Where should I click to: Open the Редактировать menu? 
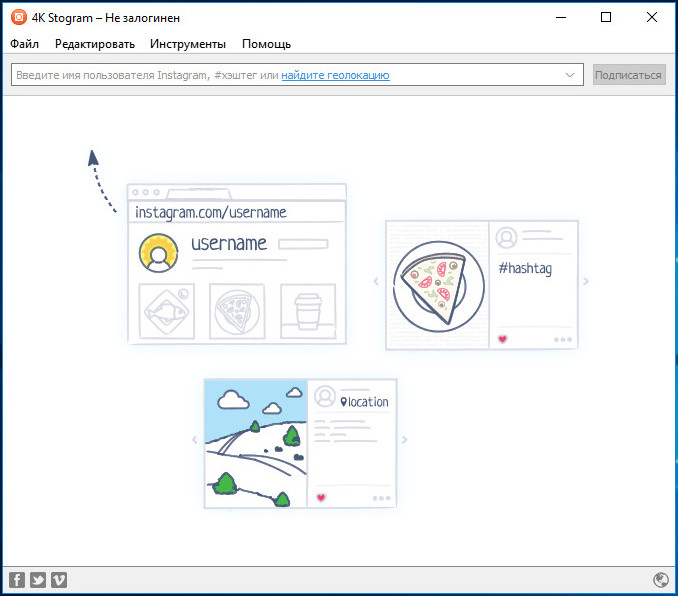click(95, 44)
